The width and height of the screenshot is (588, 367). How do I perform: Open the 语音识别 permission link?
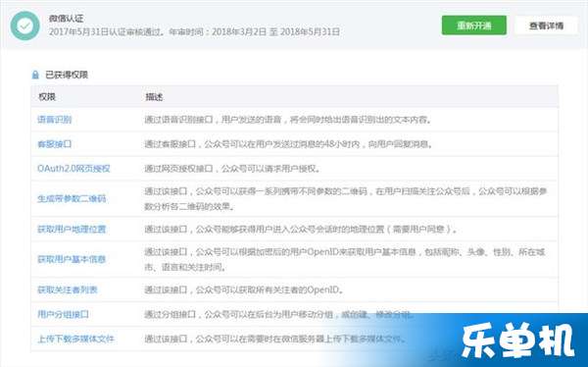[x=54, y=120]
